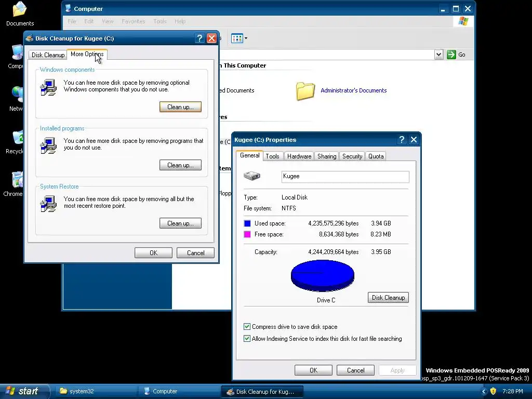Open the View menu in Computer window
Image resolution: width=532 pixels, height=399 pixels.
(108, 21)
